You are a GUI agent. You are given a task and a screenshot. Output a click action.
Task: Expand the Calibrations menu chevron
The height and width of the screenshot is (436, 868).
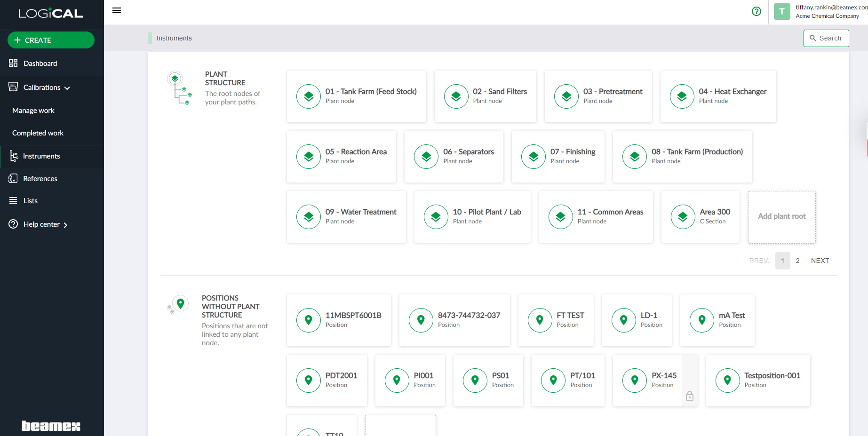[x=67, y=88]
